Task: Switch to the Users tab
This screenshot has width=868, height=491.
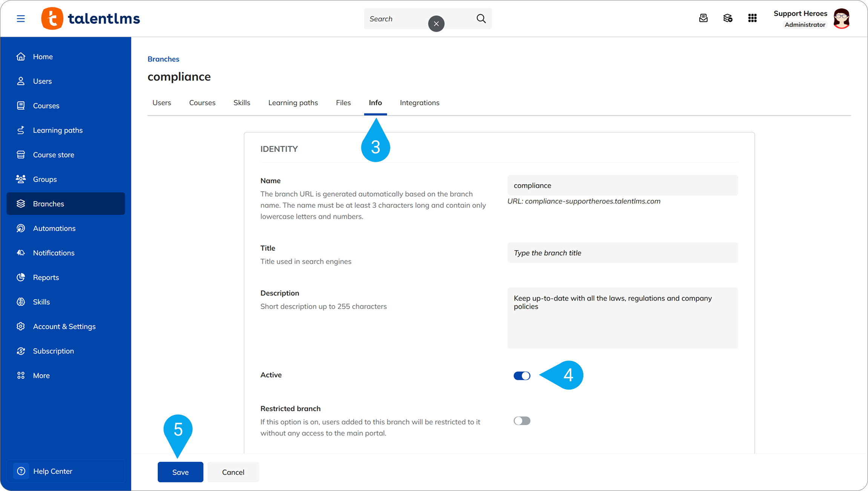Action: [162, 103]
